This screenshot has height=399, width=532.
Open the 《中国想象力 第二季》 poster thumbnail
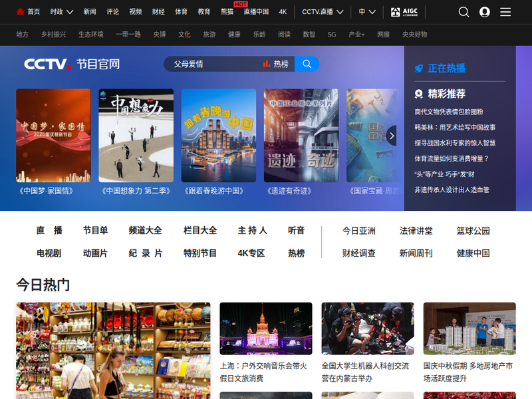click(136, 136)
